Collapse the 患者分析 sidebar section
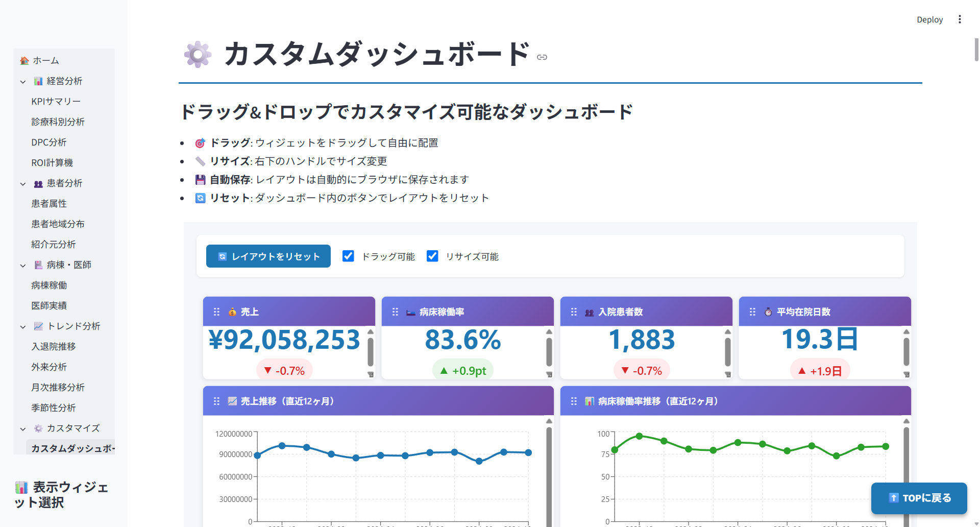 [x=23, y=184]
